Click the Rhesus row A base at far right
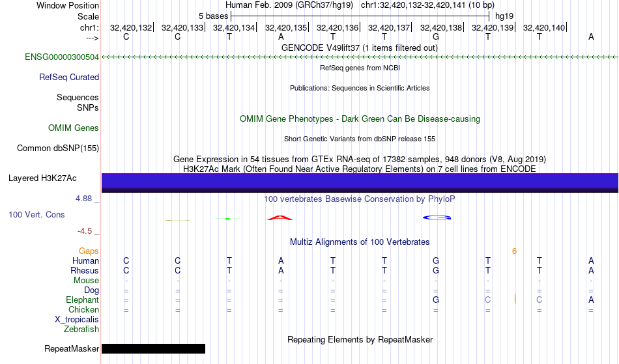619x364 pixels. click(x=591, y=271)
